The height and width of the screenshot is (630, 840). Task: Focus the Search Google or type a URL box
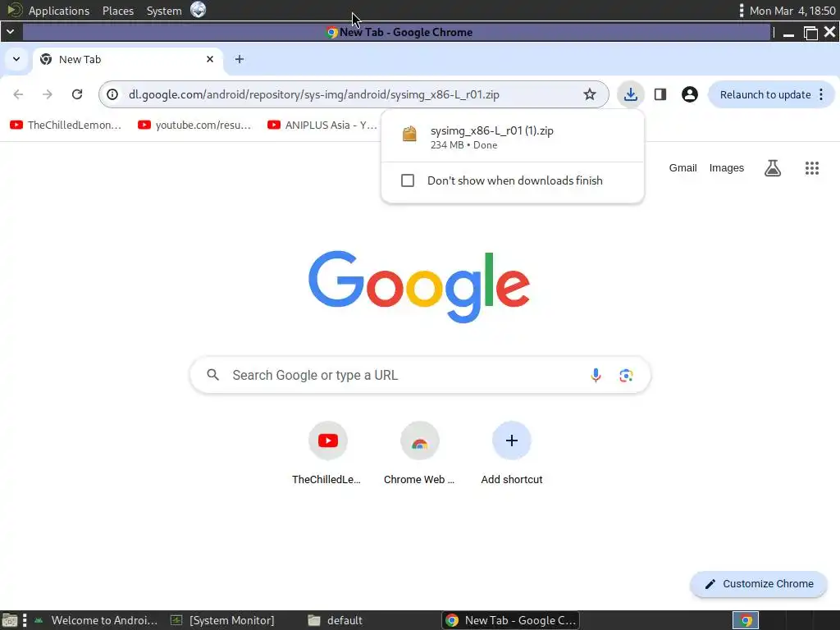point(421,375)
